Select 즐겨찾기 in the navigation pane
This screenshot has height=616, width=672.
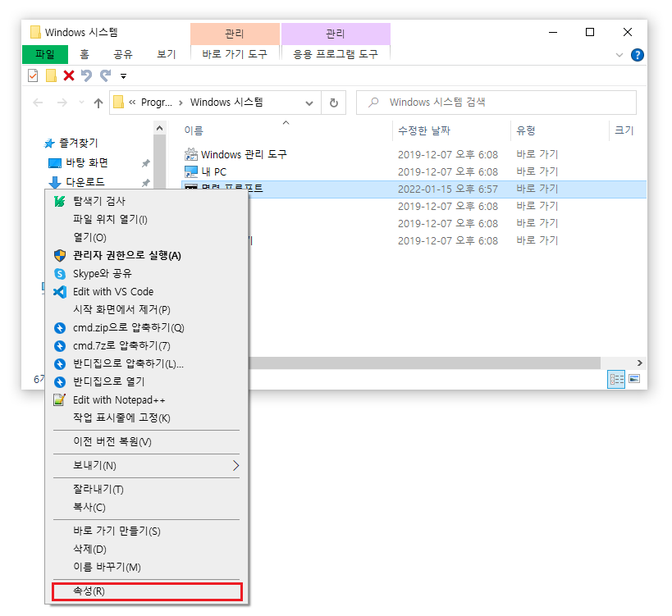79,143
